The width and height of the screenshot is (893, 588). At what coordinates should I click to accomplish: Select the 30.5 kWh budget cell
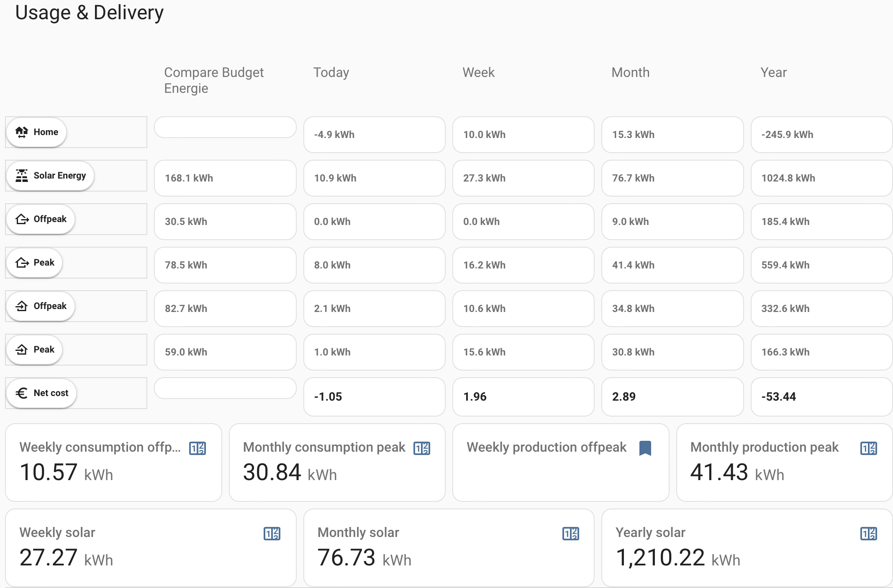[x=225, y=222]
